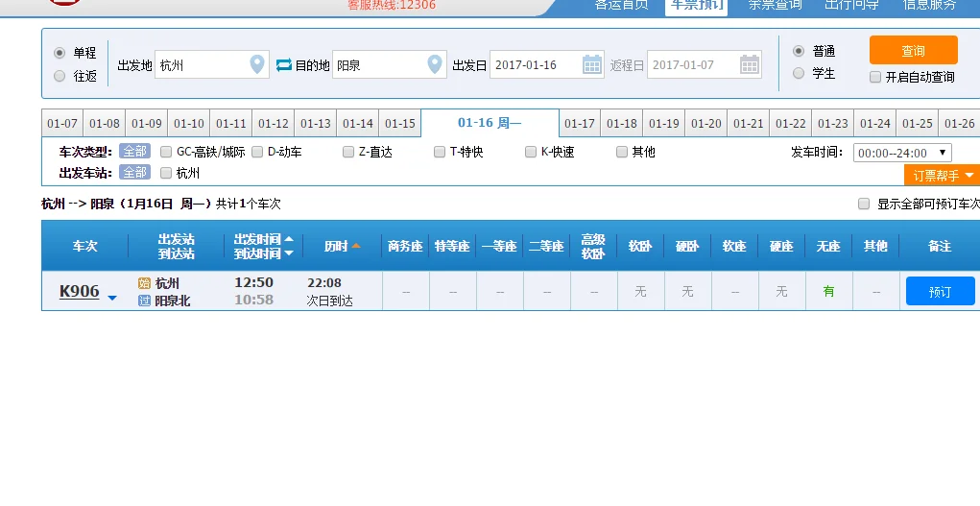
Task: Select 全部 for 出发车站
Action: (134, 173)
